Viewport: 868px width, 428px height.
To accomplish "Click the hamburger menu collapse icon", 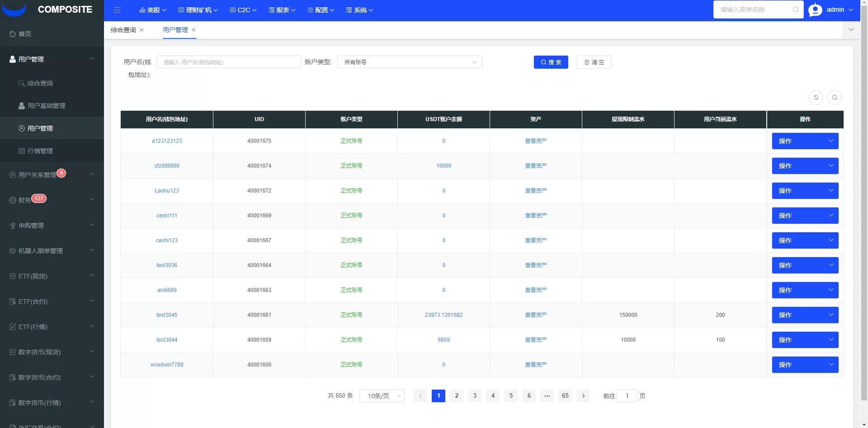I will [x=117, y=10].
